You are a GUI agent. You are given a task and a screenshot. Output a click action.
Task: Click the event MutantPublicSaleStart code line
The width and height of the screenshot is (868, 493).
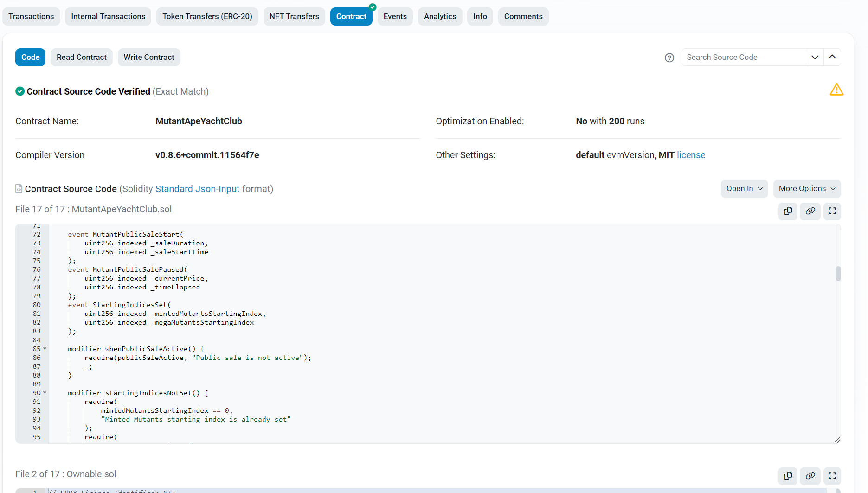coord(126,234)
